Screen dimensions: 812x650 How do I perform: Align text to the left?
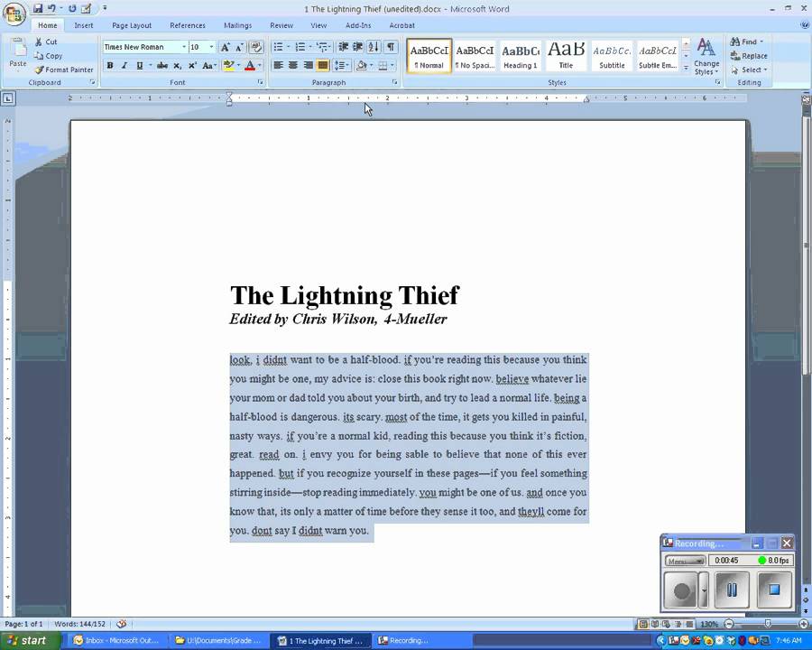[278, 66]
